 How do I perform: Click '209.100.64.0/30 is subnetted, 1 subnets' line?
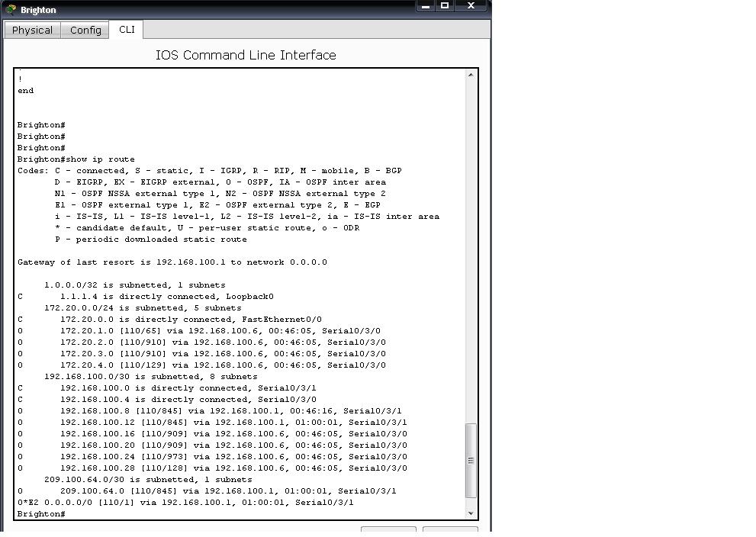pos(148,480)
